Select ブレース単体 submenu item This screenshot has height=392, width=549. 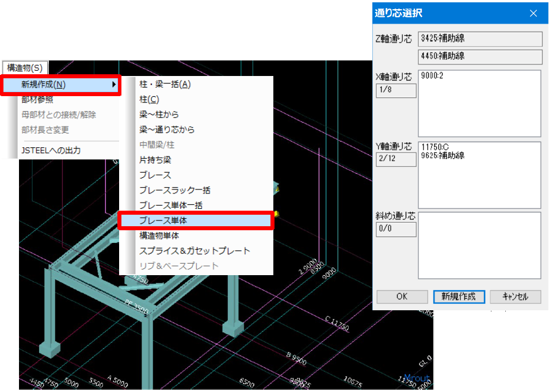click(195, 220)
